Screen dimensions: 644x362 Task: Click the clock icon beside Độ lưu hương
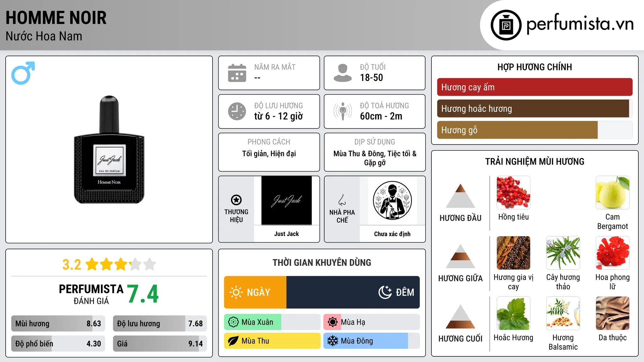[237, 111]
